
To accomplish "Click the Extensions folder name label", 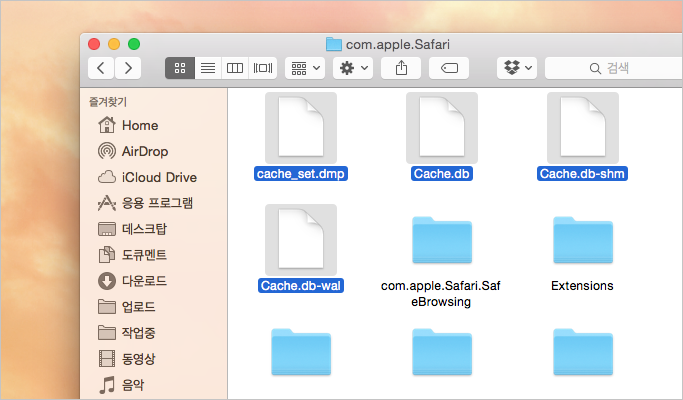I will click(582, 286).
